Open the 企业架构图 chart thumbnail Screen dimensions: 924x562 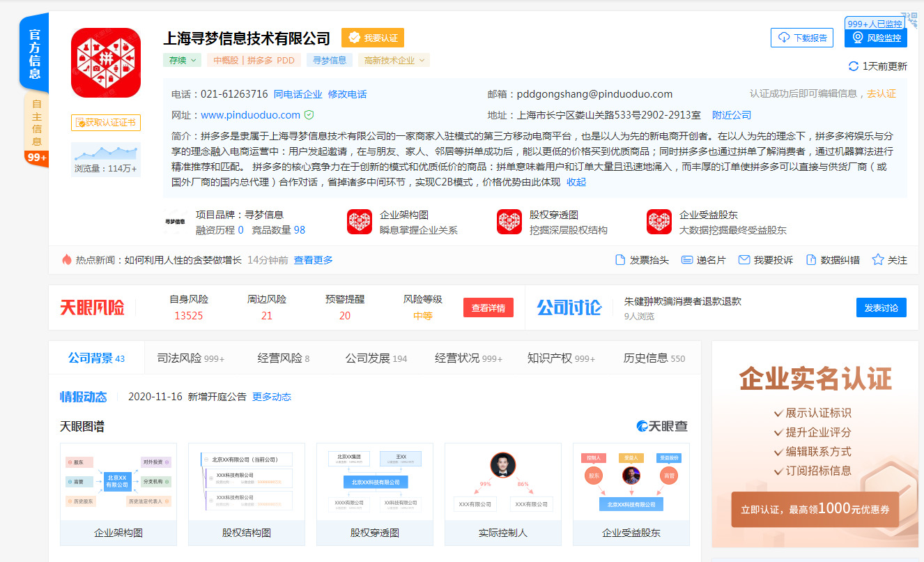(118, 494)
